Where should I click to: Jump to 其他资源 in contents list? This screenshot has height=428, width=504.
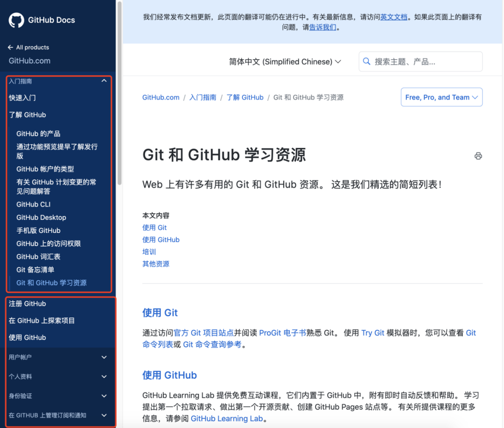(156, 264)
